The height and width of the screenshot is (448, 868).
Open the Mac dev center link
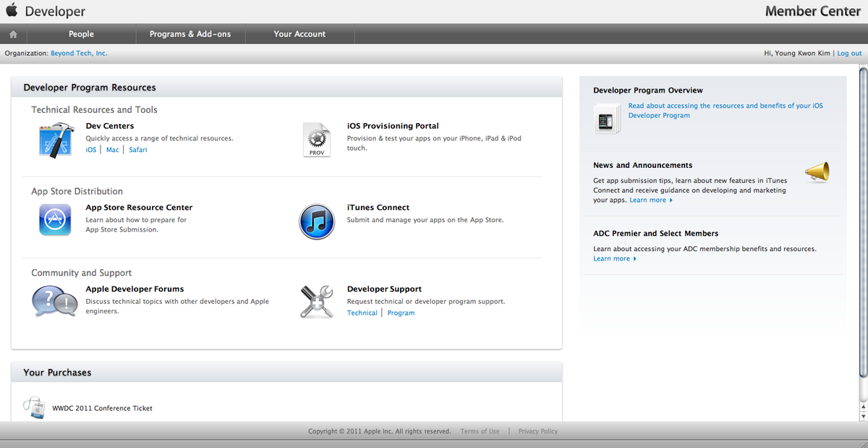pyautogui.click(x=113, y=150)
